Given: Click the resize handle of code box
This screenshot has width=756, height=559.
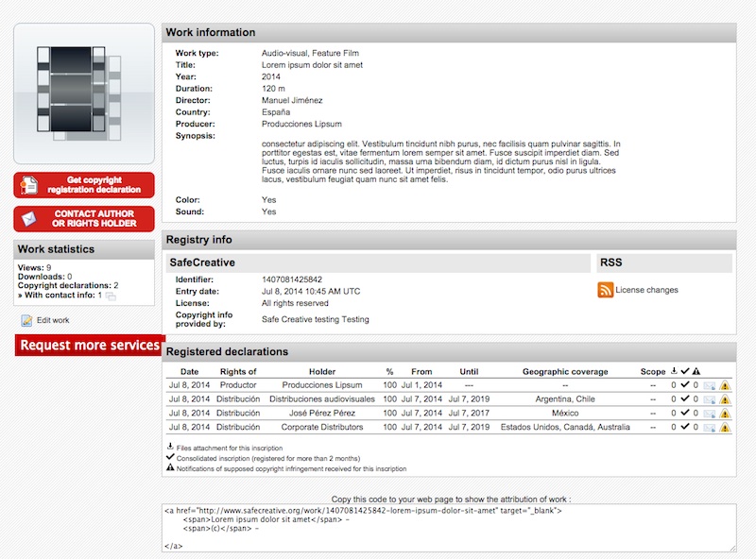Looking at the screenshot, I should [x=731, y=548].
